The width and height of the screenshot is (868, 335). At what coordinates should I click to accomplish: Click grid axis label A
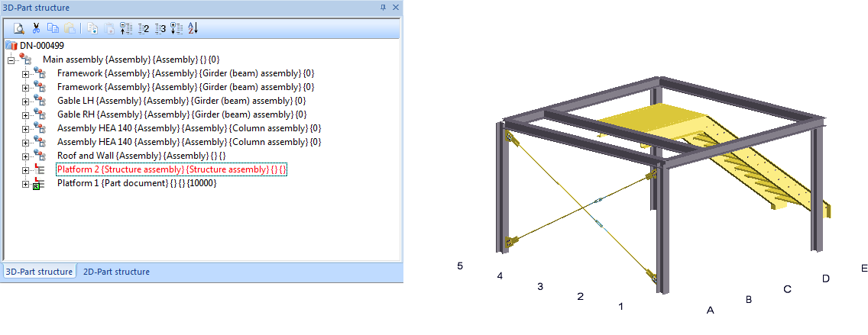711,311
